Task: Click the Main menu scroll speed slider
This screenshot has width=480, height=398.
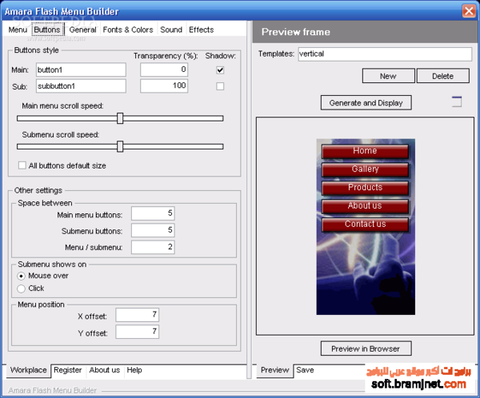Action: pyautogui.click(x=120, y=118)
